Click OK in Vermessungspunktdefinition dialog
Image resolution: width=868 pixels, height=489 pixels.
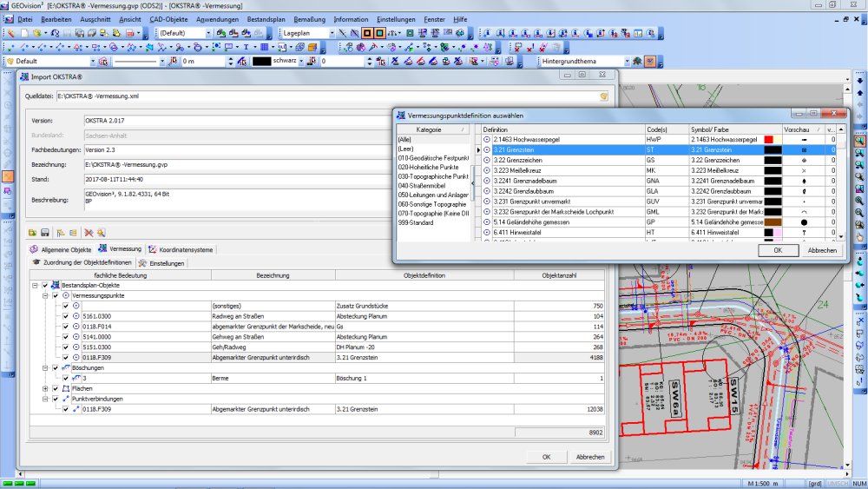(778, 250)
